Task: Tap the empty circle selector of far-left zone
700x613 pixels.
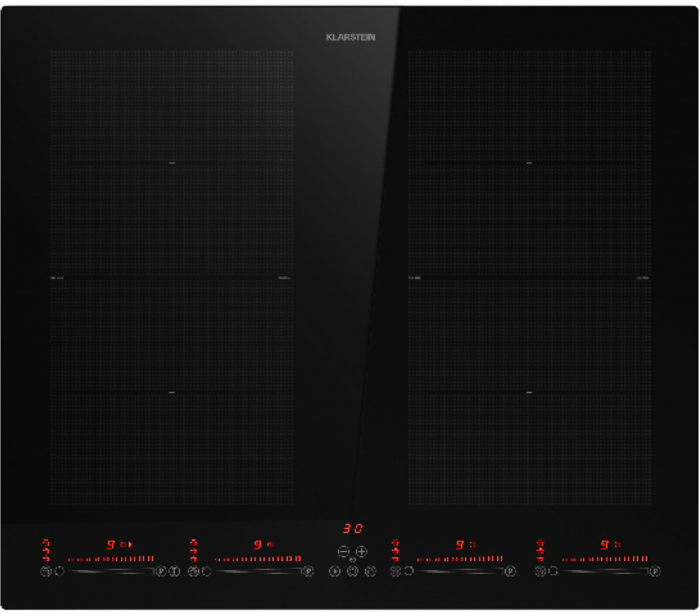Action: (59, 571)
